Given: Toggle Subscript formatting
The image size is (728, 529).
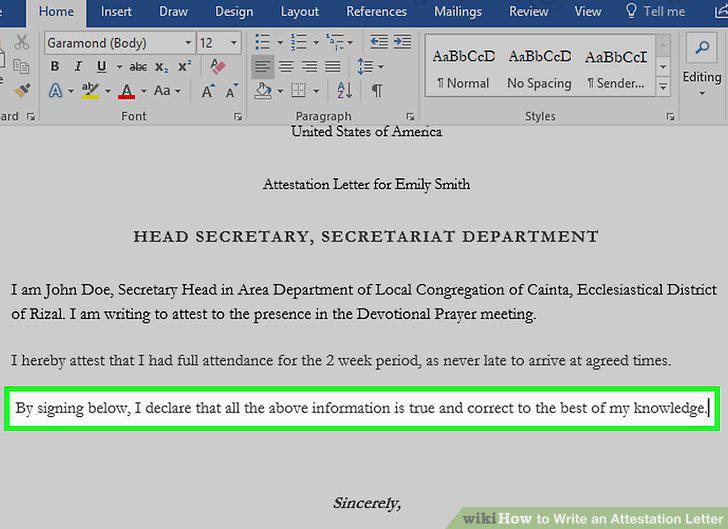Looking at the screenshot, I should pos(162,67).
